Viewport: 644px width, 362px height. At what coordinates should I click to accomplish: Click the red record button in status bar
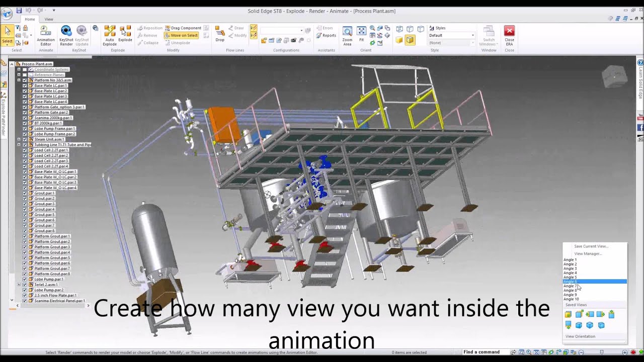point(633,352)
